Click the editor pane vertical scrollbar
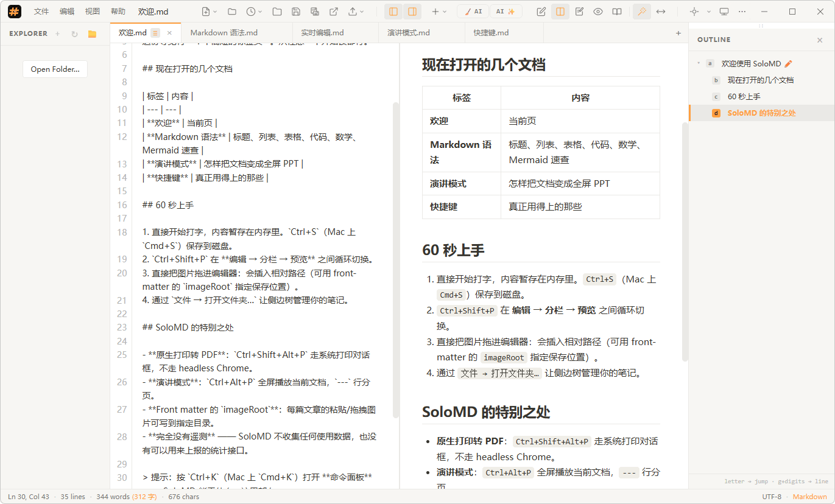 coord(396,260)
